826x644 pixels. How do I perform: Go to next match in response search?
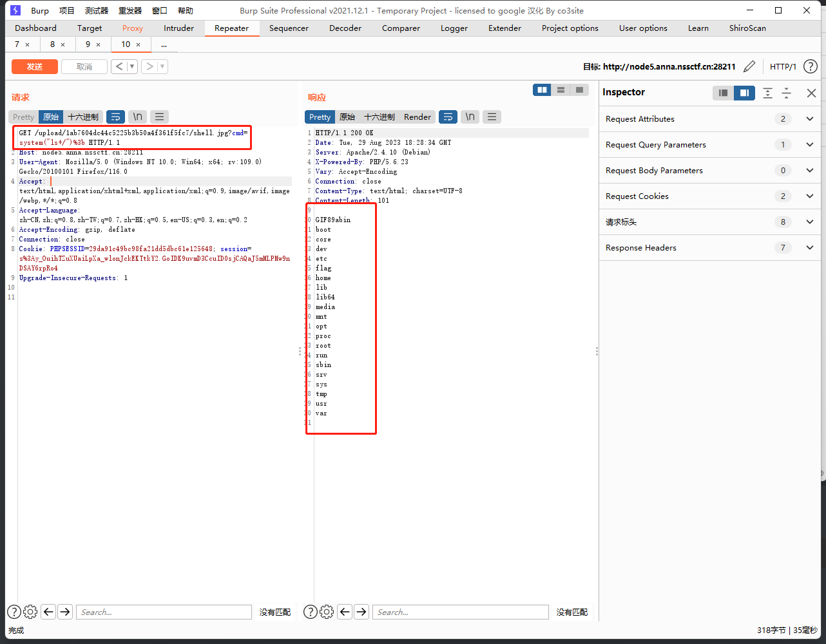click(x=361, y=612)
